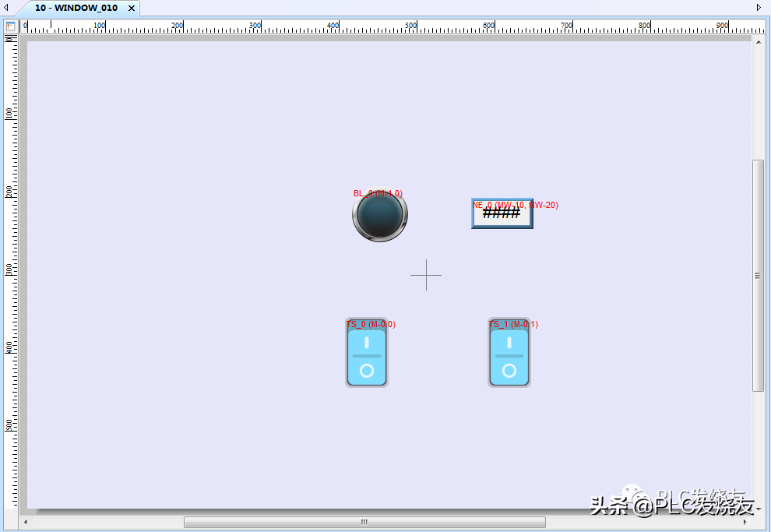Toggle the TS_0 (M-0.0) switch

point(367,355)
